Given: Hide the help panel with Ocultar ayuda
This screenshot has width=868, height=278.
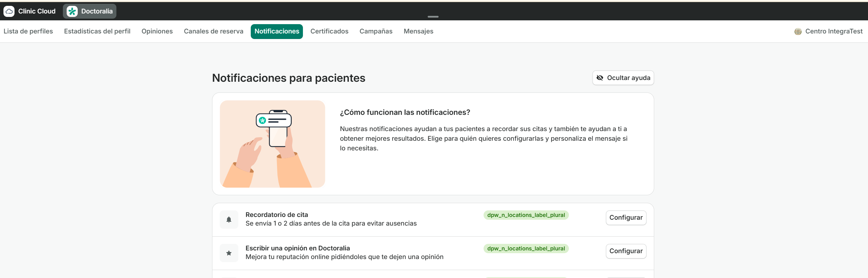Looking at the screenshot, I should [x=623, y=78].
